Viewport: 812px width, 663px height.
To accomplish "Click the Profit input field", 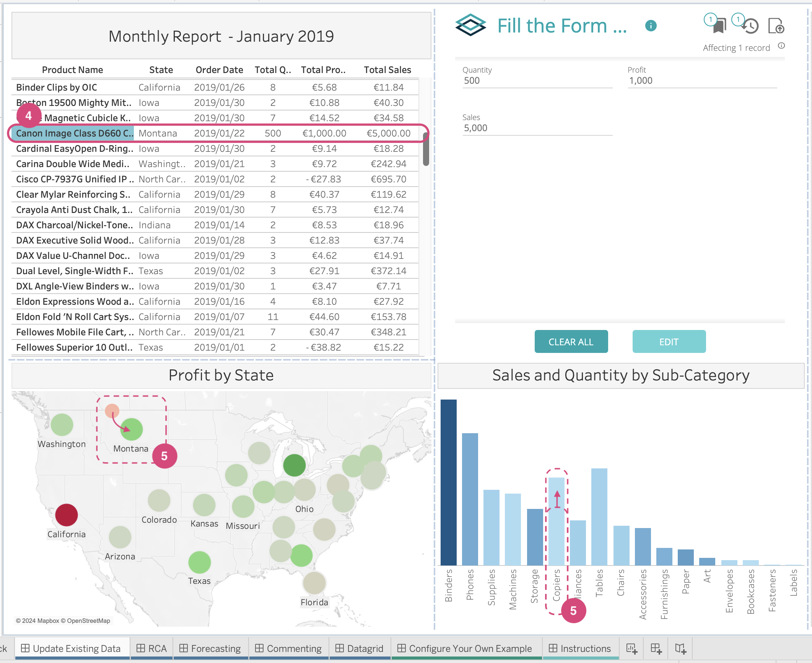I will point(702,81).
